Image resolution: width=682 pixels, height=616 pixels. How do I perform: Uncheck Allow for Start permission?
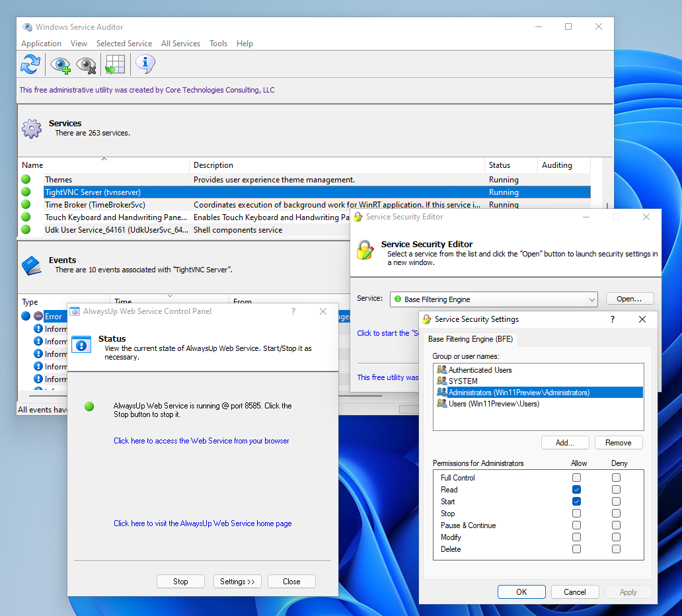pyautogui.click(x=577, y=502)
